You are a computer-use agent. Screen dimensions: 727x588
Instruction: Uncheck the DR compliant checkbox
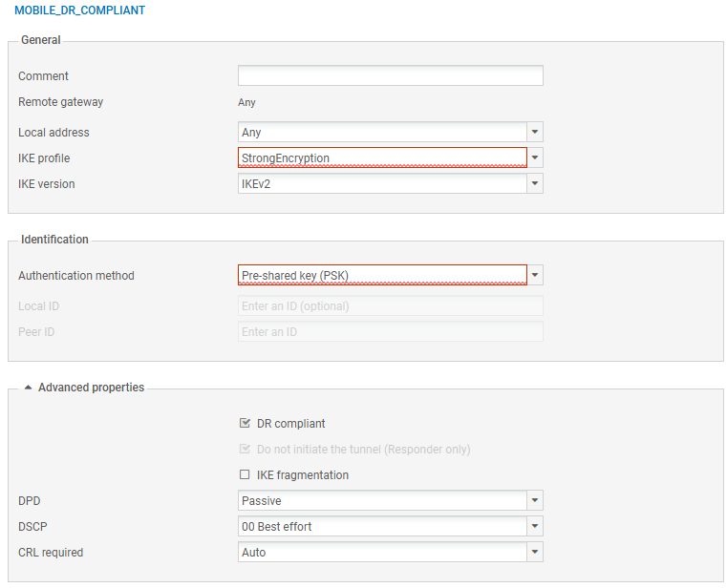pyautogui.click(x=245, y=424)
